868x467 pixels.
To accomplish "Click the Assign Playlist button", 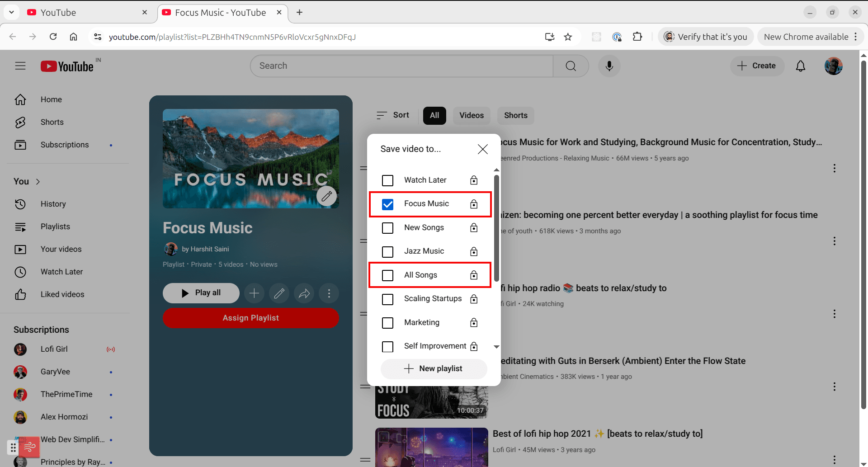I will 250,318.
